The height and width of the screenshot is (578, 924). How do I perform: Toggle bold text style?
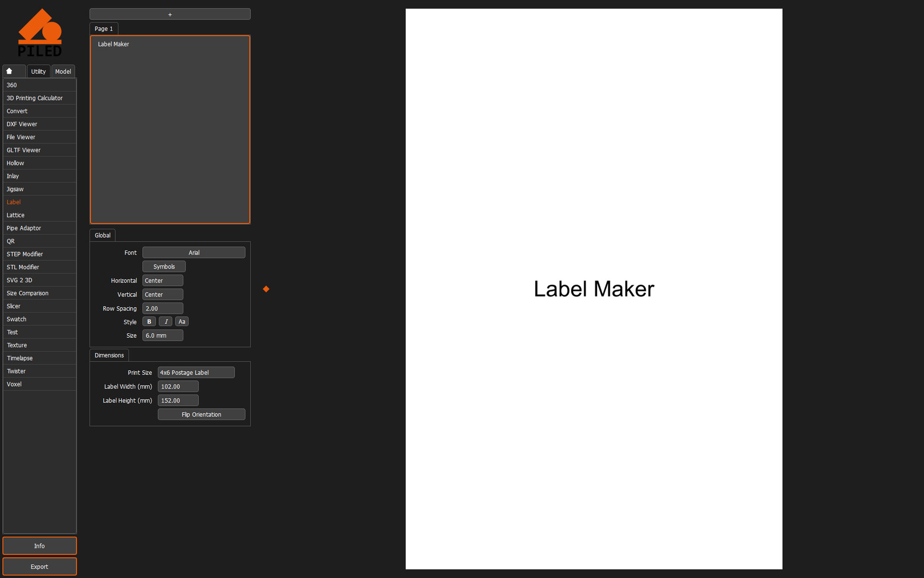pos(149,322)
